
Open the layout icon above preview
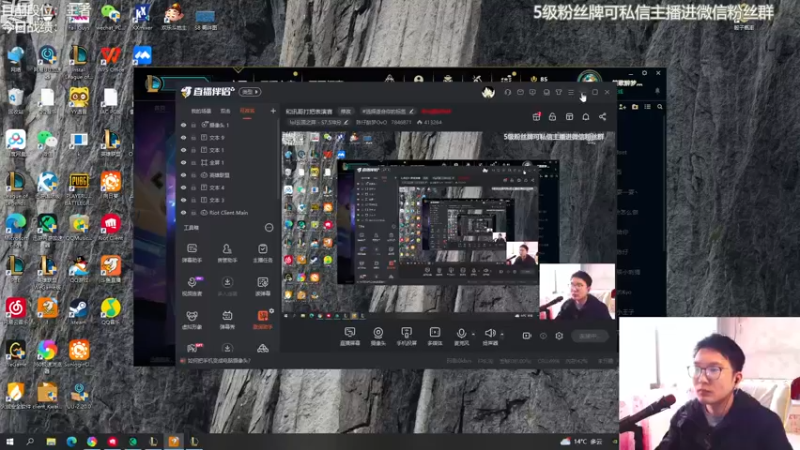point(569,117)
